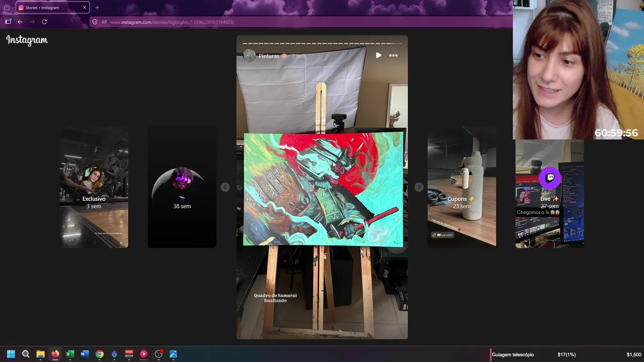Click the Samurai painting in story
Image resolution: width=644 pixels, height=362 pixels.
coord(323,189)
